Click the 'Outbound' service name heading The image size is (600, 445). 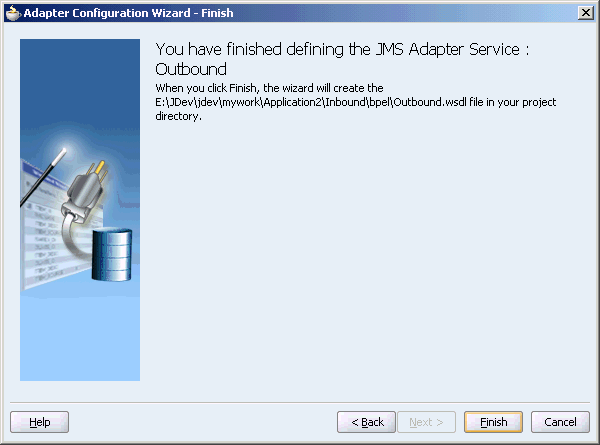click(x=191, y=69)
